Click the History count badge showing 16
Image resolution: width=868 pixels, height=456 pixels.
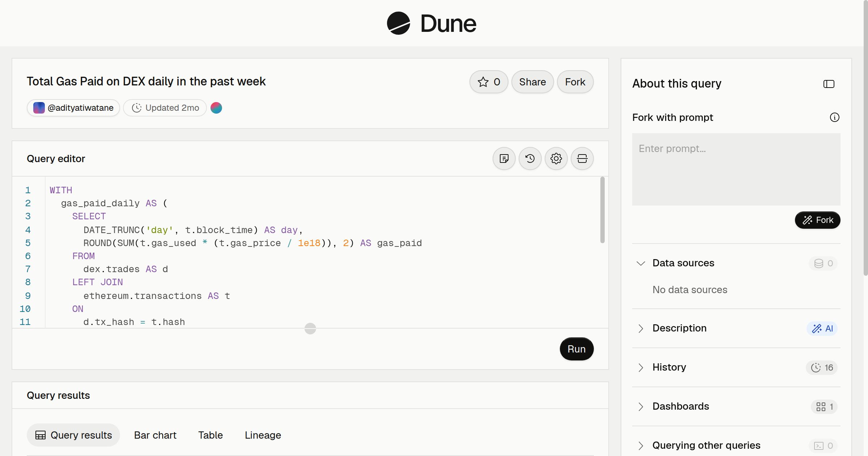tap(822, 368)
